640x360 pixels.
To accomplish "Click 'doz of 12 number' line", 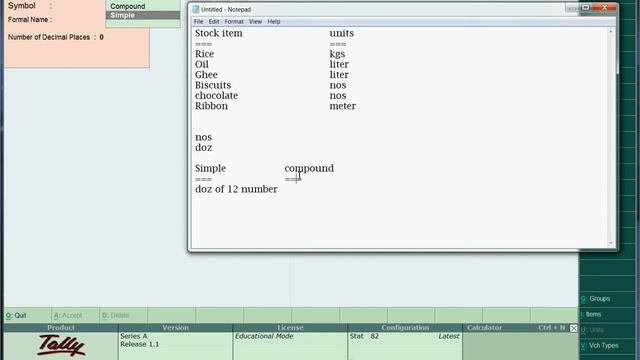I will coord(236,189).
